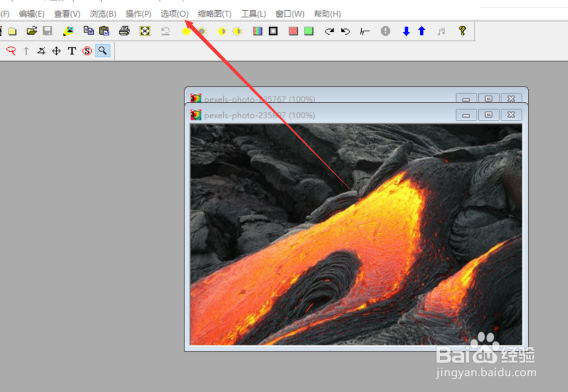This screenshot has width=568, height=392.
Task: Click the front window's colorful parrot icon
Action: (x=195, y=115)
